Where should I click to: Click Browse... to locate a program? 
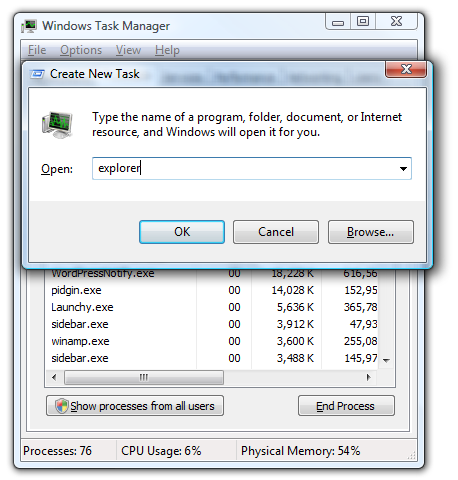tap(371, 232)
